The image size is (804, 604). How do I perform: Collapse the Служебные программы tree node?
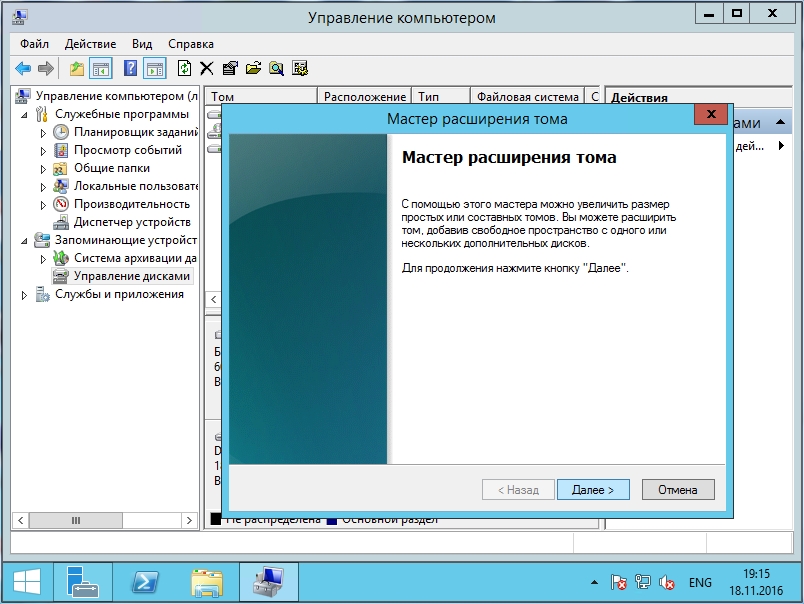[24, 114]
